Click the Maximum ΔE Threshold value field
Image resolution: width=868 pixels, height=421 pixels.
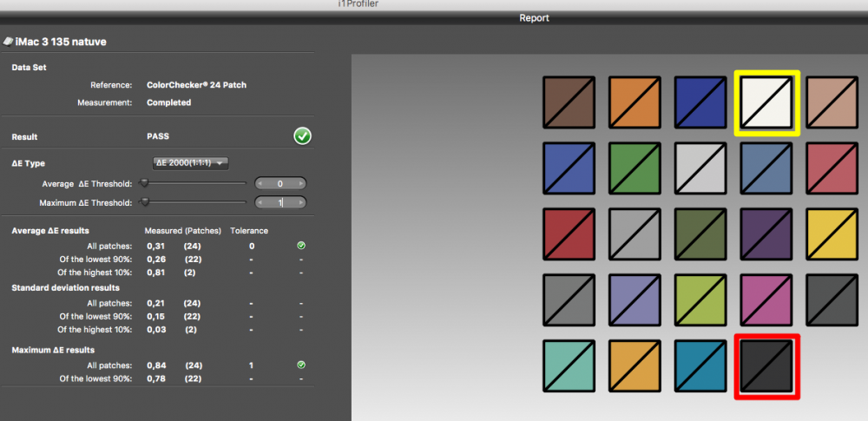280,203
